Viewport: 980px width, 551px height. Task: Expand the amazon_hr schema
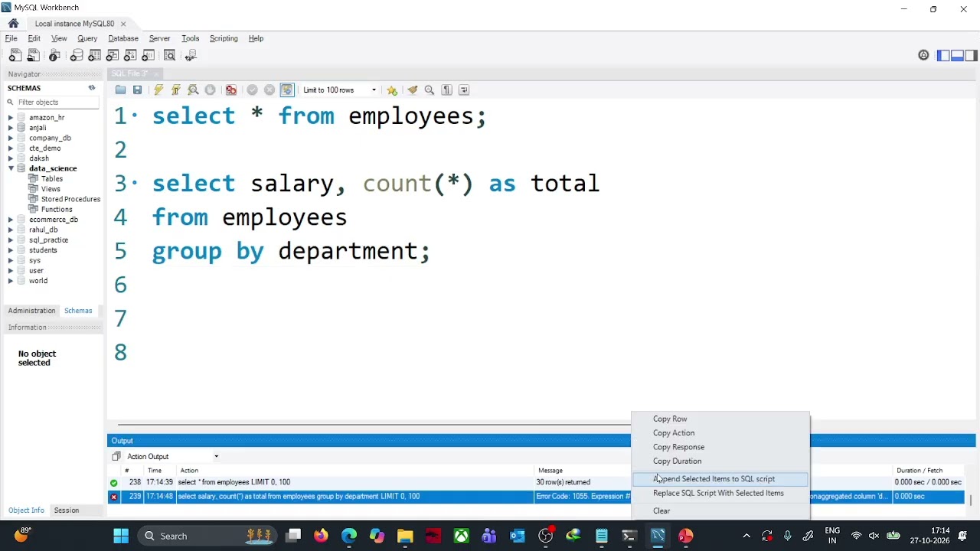coord(11,118)
